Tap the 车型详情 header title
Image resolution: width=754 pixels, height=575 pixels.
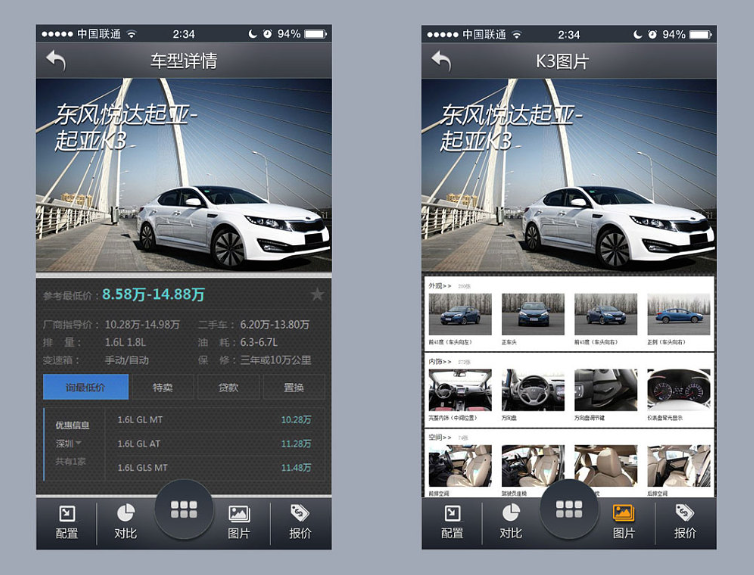click(x=184, y=61)
